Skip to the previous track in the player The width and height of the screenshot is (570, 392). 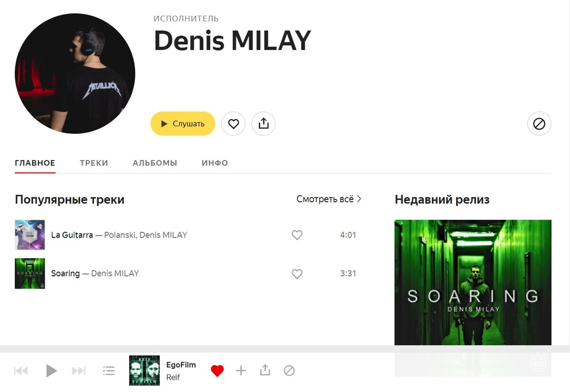pos(21,371)
